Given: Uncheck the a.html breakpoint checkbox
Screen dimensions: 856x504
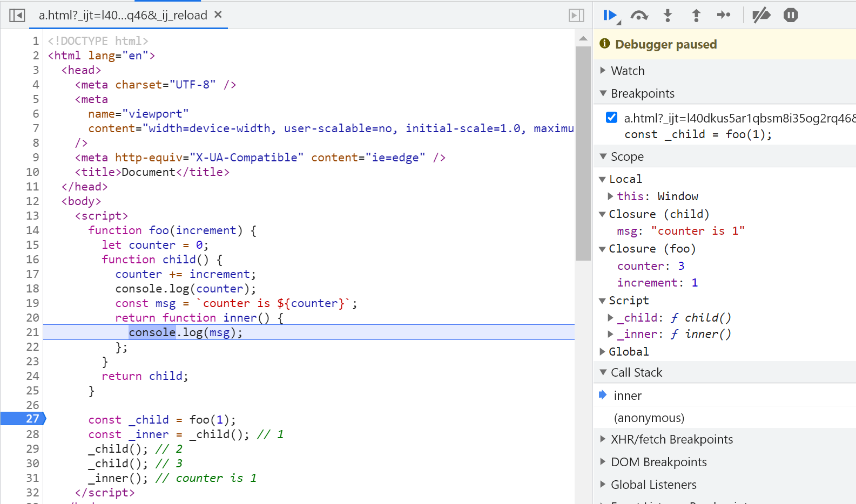Looking at the screenshot, I should pyautogui.click(x=611, y=118).
